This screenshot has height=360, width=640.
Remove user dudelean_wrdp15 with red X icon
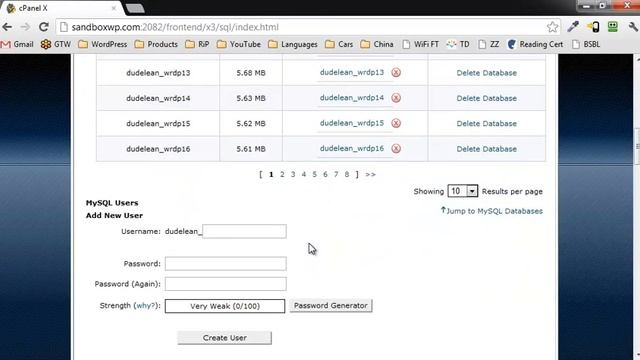(396, 123)
